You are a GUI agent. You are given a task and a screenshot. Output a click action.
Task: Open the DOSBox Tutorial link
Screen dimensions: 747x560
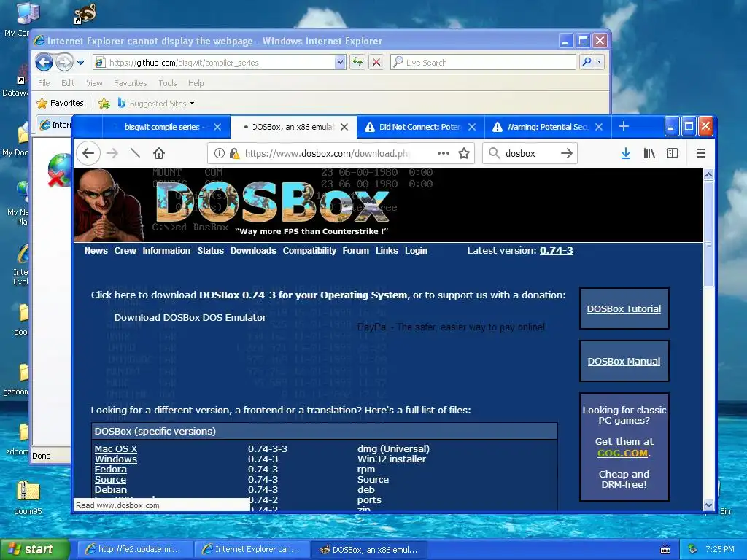pyautogui.click(x=624, y=308)
